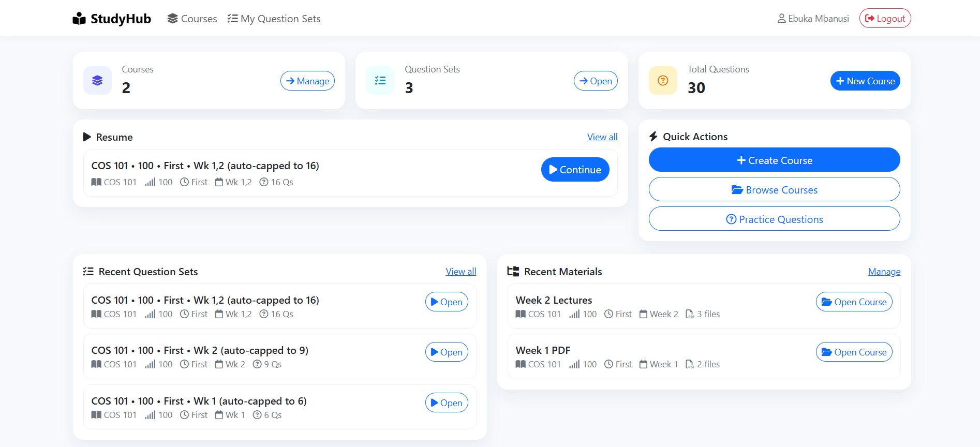The height and width of the screenshot is (447, 980).
Task: Click the calendar icon beside Wk 2
Action: pyautogui.click(x=219, y=364)
